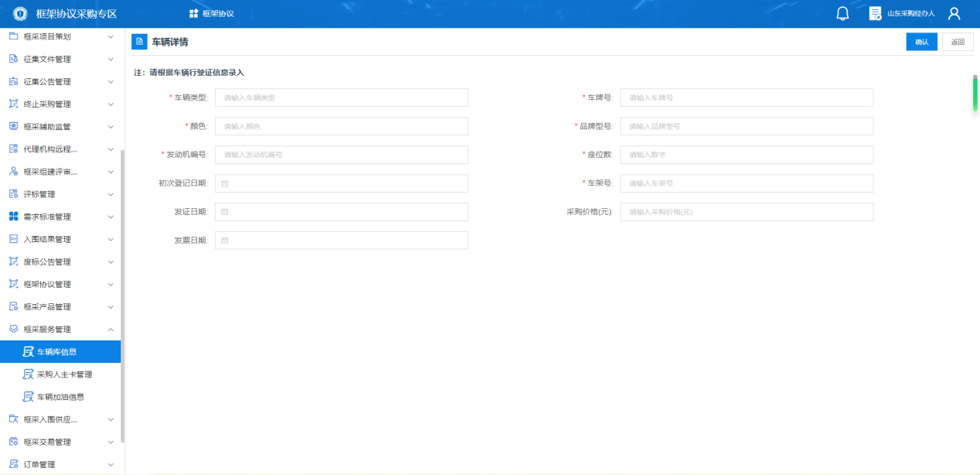Click the 车辆详情 page title
Screen dimensions: 980x475
pos(169,42)
